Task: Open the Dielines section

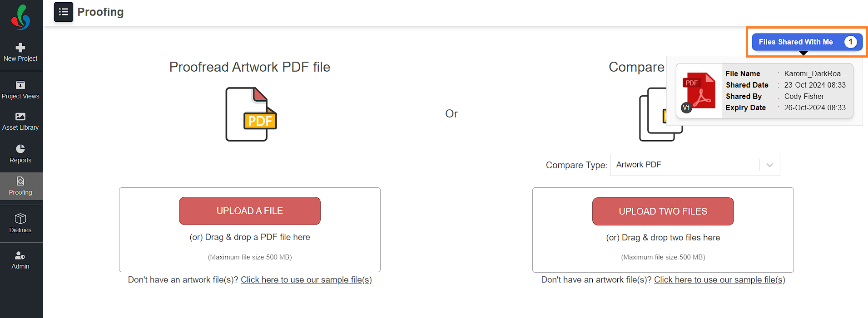Action: click(20, 224)
